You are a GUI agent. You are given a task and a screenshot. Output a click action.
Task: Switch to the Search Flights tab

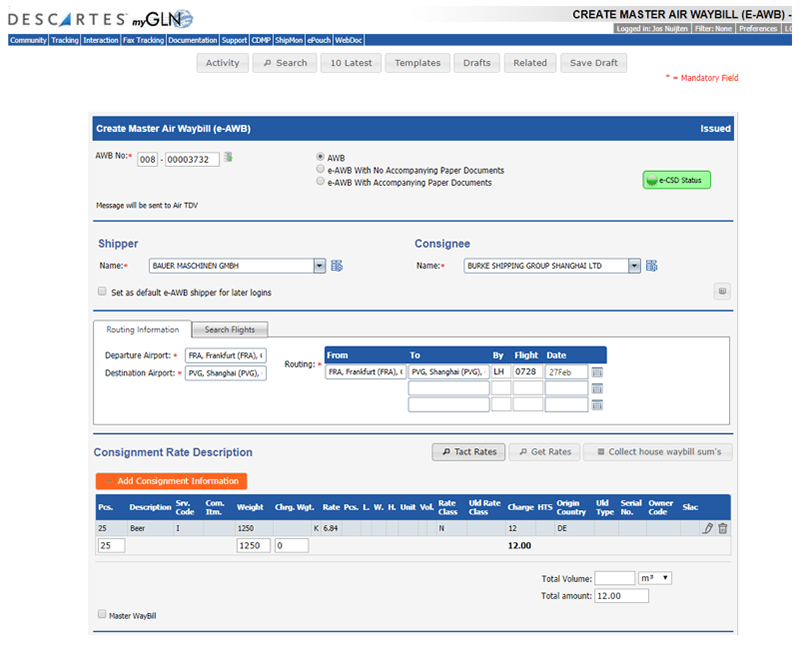coord(229,330)
